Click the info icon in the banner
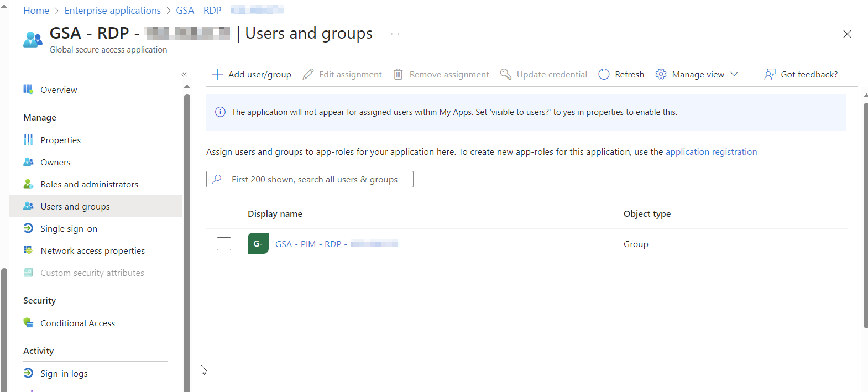The height and width of the screenshot is (392, 868). [x=220, y=112]
